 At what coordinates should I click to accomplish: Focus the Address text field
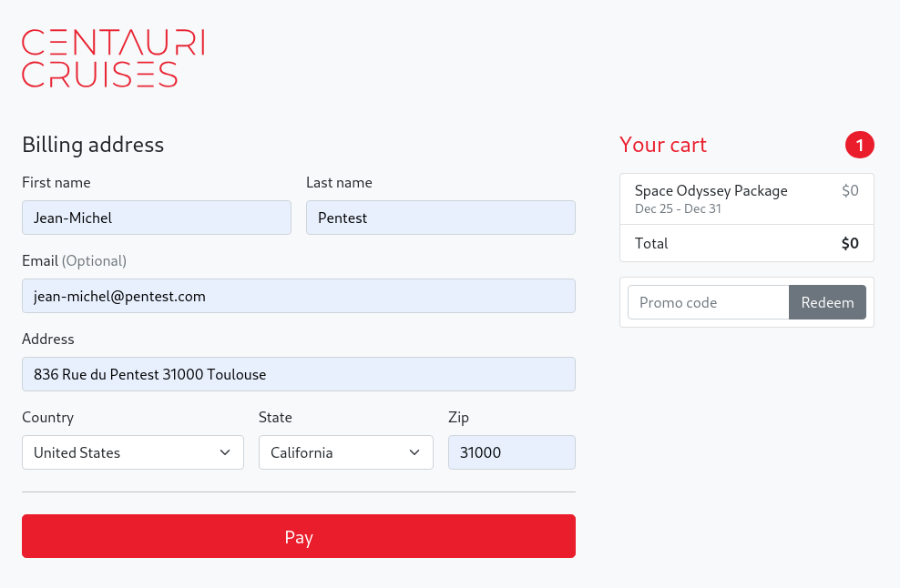(299, 374)
